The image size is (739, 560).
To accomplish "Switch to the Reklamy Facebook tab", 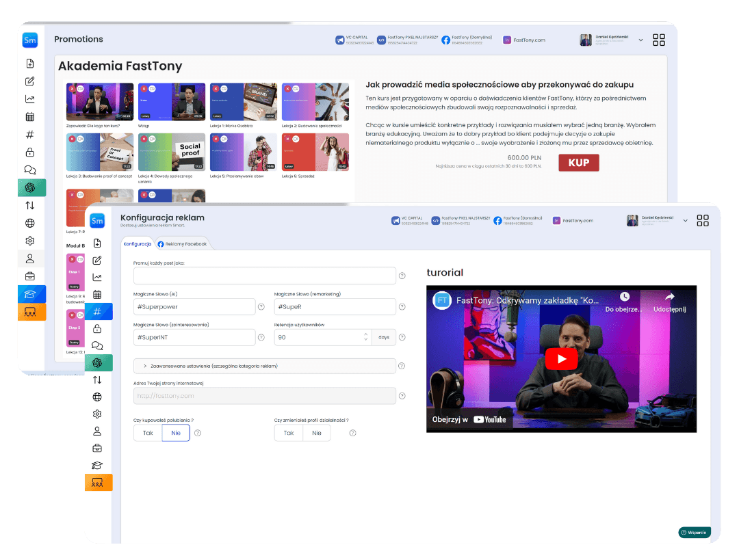I will tap(182, 244).
